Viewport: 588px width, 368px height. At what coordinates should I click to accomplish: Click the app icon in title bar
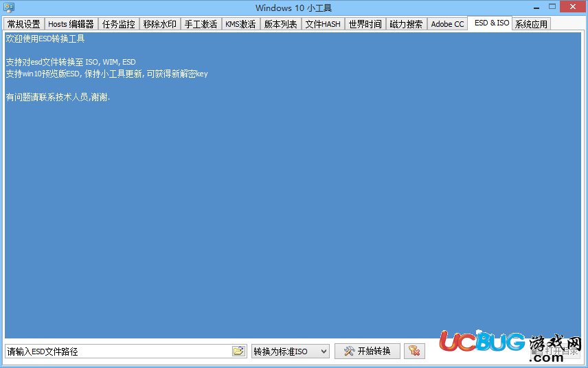tap(9, 7)
